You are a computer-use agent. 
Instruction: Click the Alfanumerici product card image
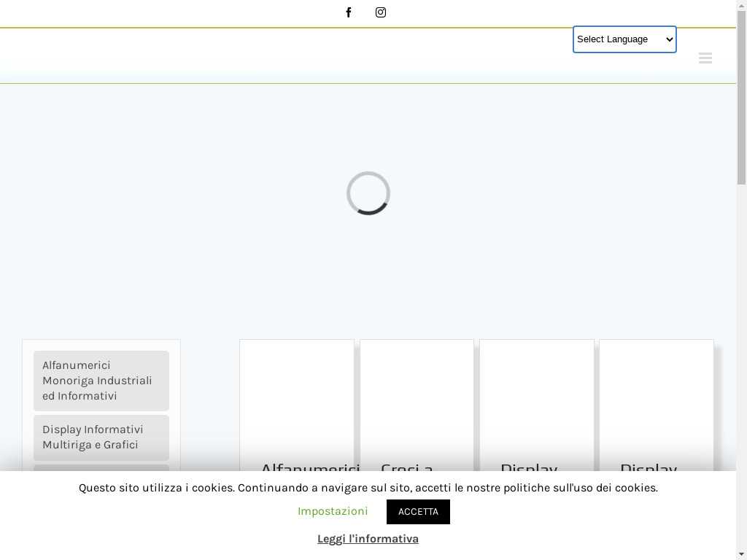[297, 394]
